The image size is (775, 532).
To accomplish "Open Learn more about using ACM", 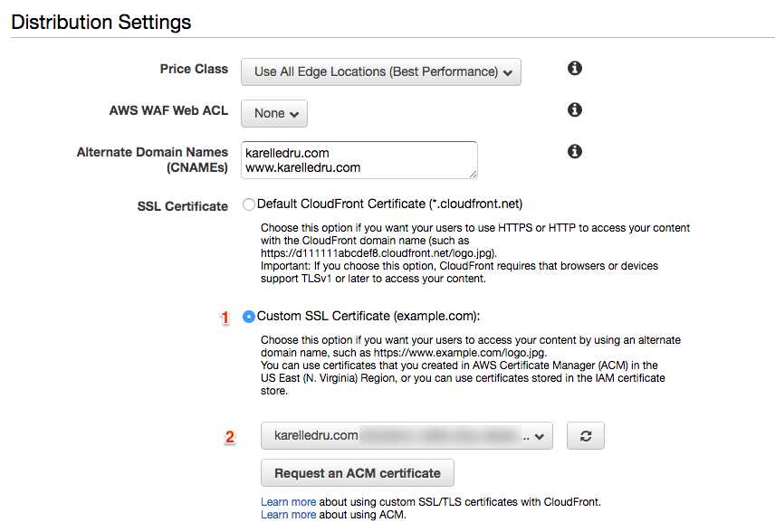I will (288, 514).
